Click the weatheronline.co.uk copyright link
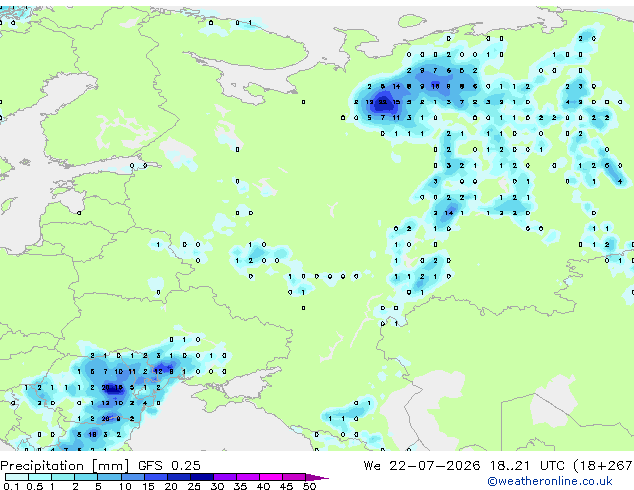 click(550, 481)
